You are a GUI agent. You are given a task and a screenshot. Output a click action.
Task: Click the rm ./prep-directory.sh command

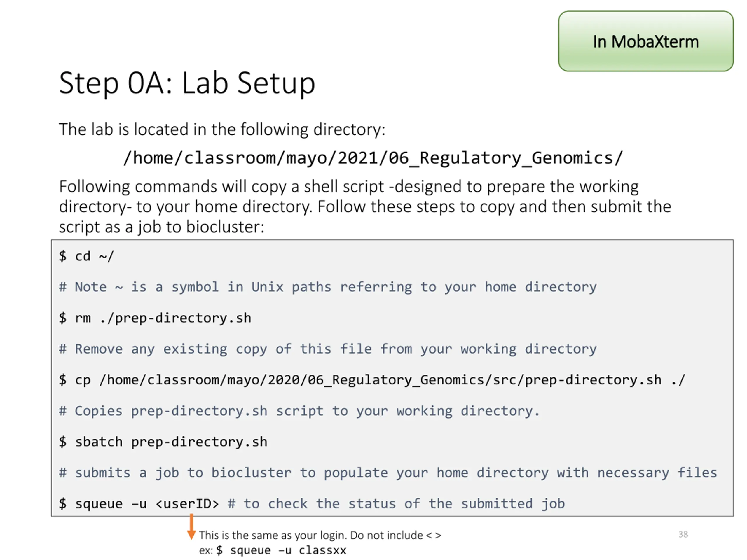pos(155,318)
